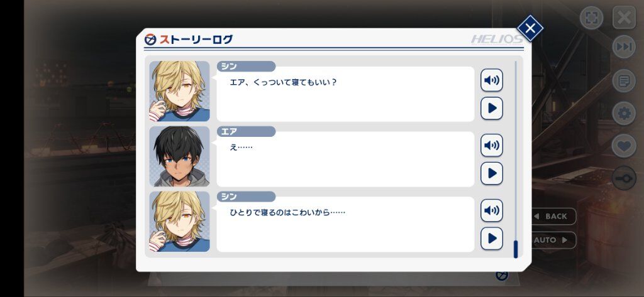Toggle AUTO playback

554,240
